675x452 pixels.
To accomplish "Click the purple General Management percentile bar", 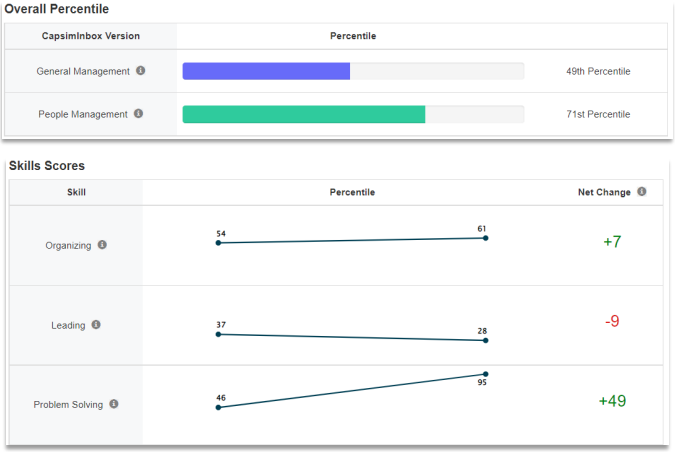I will (x=266, y=71).
